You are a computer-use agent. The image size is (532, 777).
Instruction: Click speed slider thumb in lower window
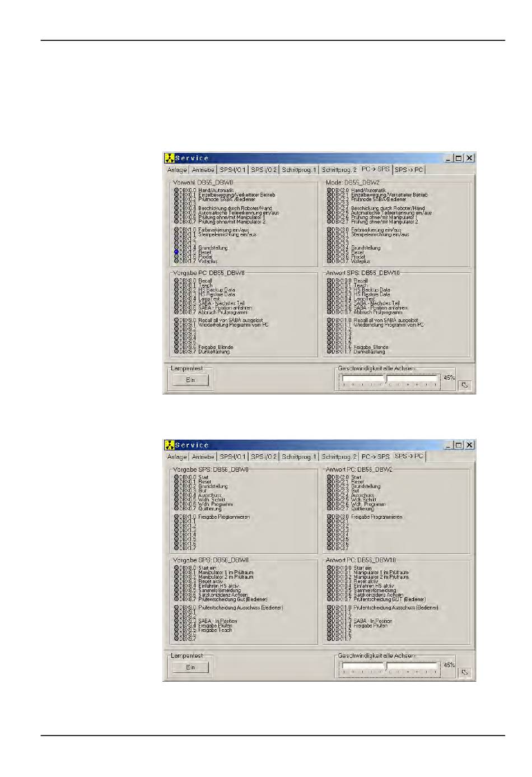tap(385, 666)
